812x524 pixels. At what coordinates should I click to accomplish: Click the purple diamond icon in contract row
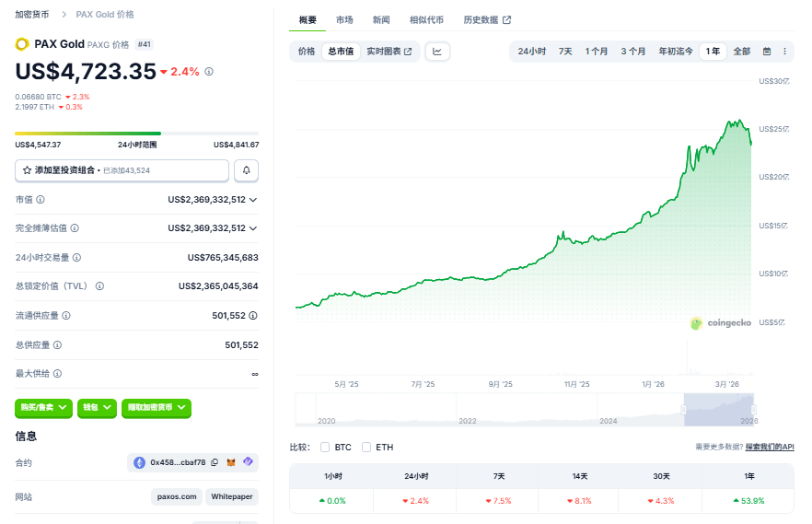tap(248, 461)
